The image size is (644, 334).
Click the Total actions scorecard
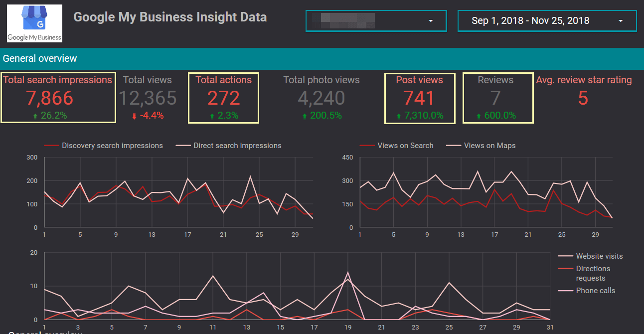pos(223,98)
